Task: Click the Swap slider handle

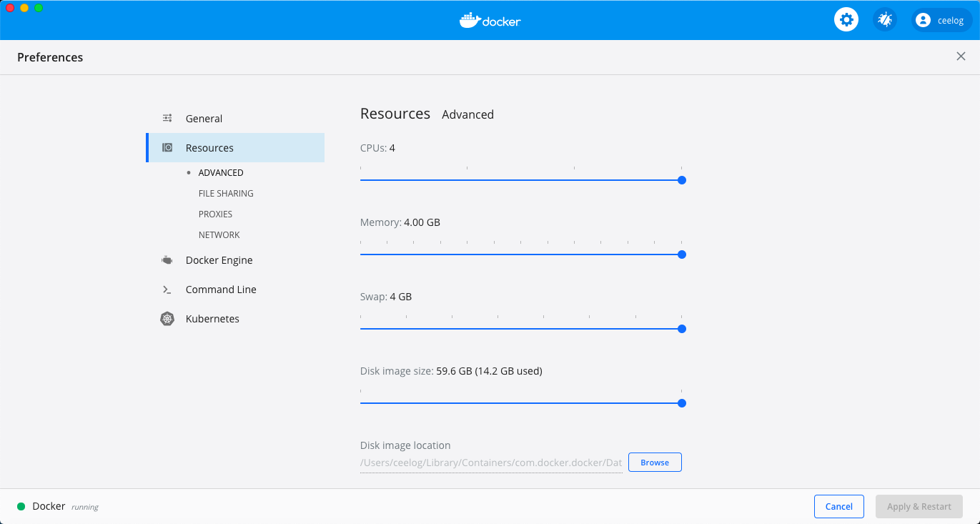Action: coord(682,329)
